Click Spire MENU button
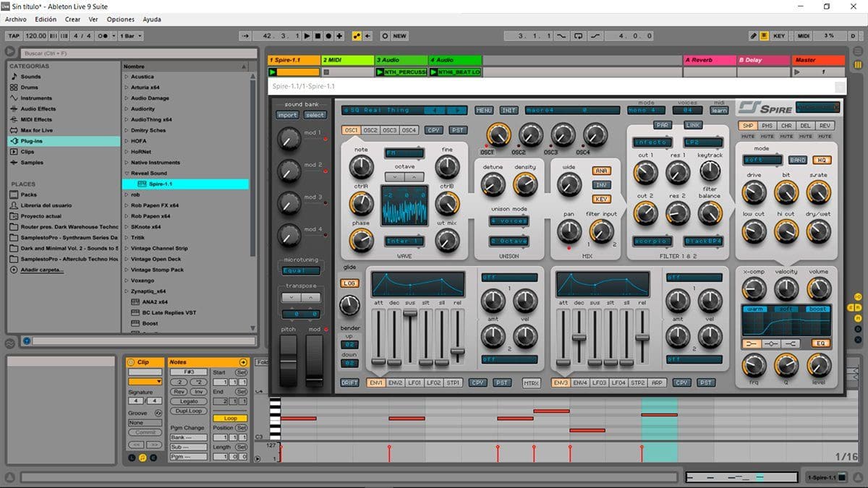 (x=484, y=110)
